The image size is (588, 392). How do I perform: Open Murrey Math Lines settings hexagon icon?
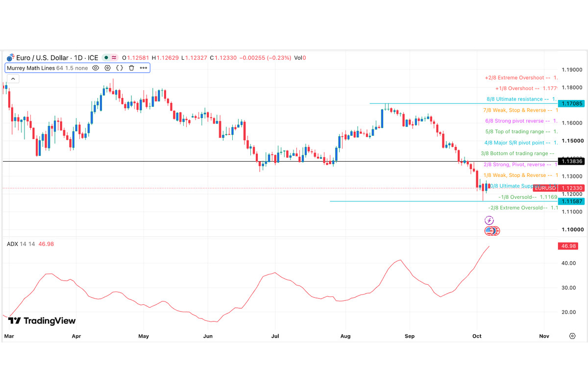click(x=107, y=68)
